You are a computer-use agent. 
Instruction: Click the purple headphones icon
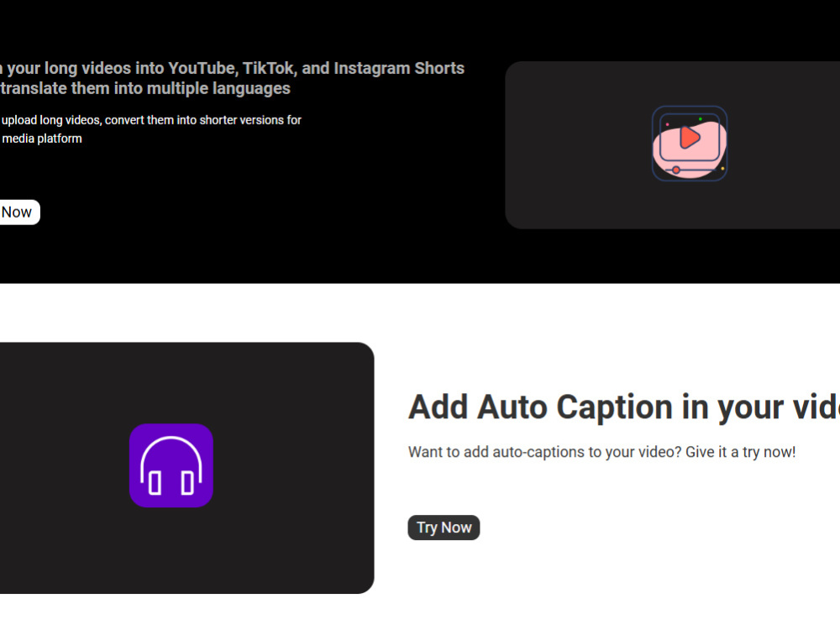pos(171,465)
